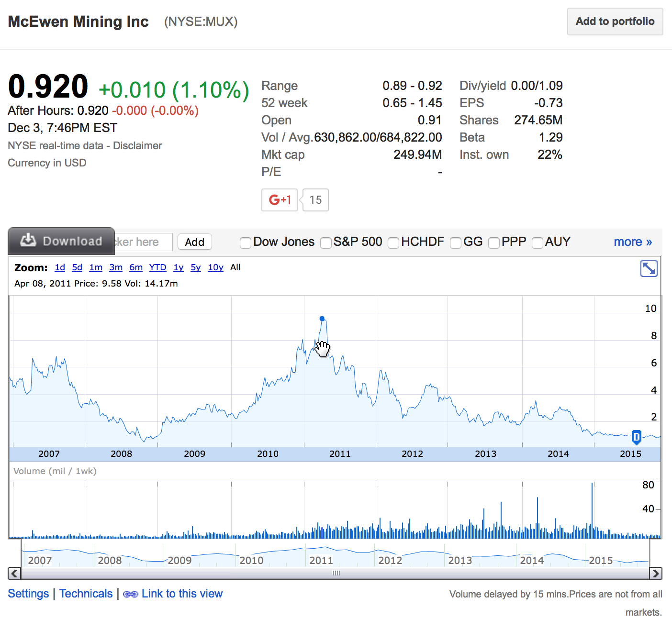Click the blue D event marker on the chart
The image size is (672, 619).
(x=636, y=437)
